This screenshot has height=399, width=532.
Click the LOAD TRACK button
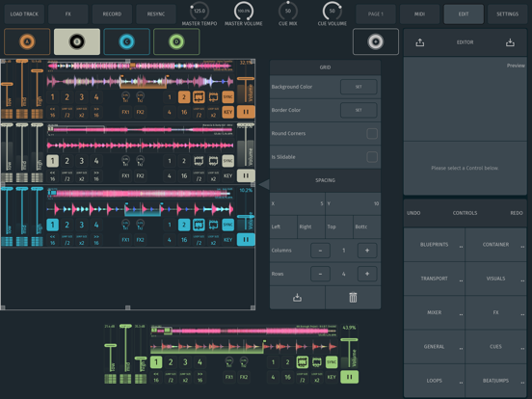24,13
